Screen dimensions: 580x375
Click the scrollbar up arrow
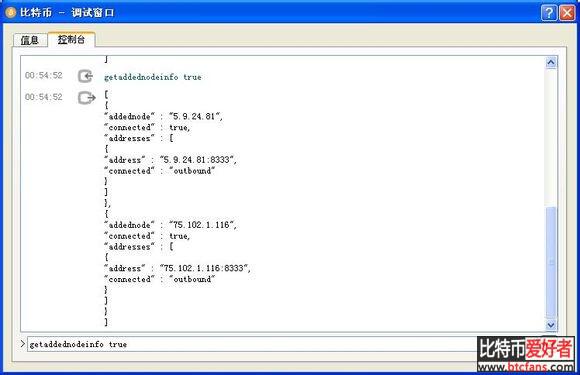coord(551,62)
